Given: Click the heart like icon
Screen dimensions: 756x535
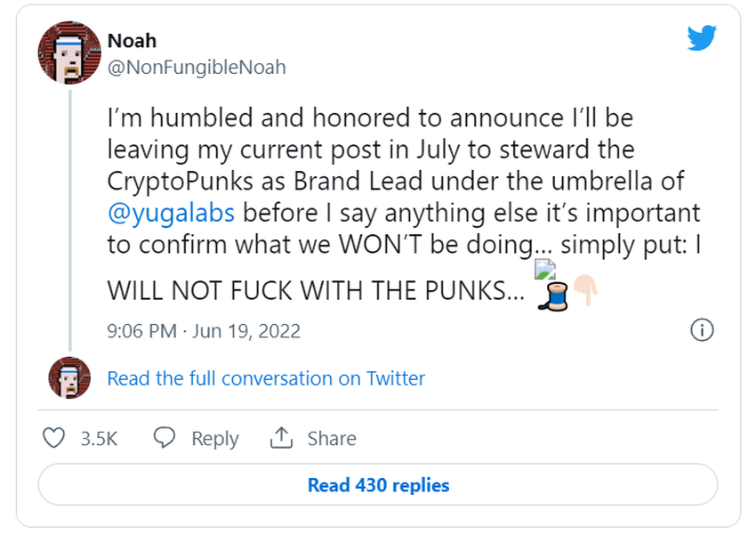Looking at the screenshot, I should 55,438.
